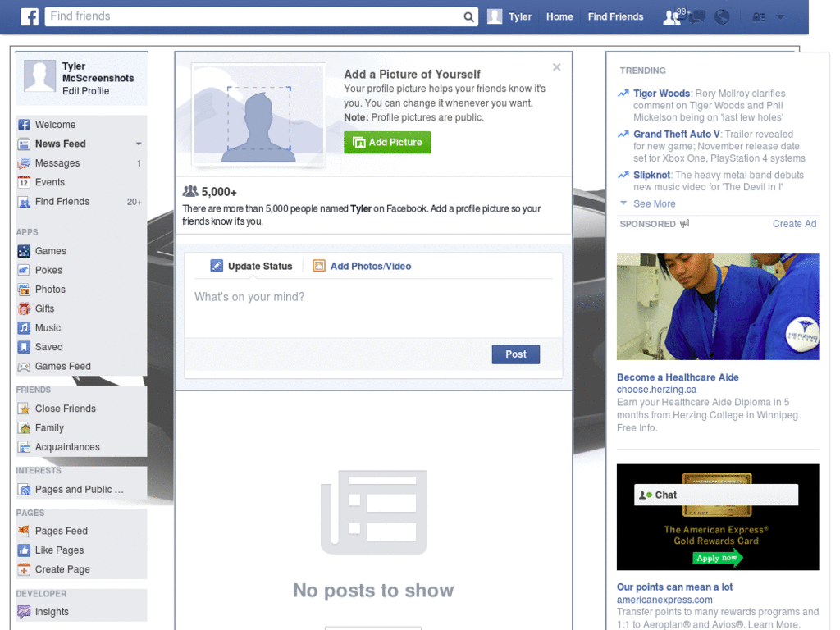The image size is (840, 630).
Task: Open Events calendar icon item
Action: coord(24,182)
